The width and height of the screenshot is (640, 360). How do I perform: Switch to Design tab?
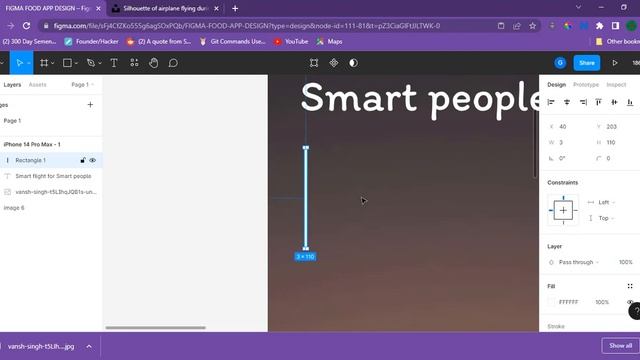tap(556, 84)
